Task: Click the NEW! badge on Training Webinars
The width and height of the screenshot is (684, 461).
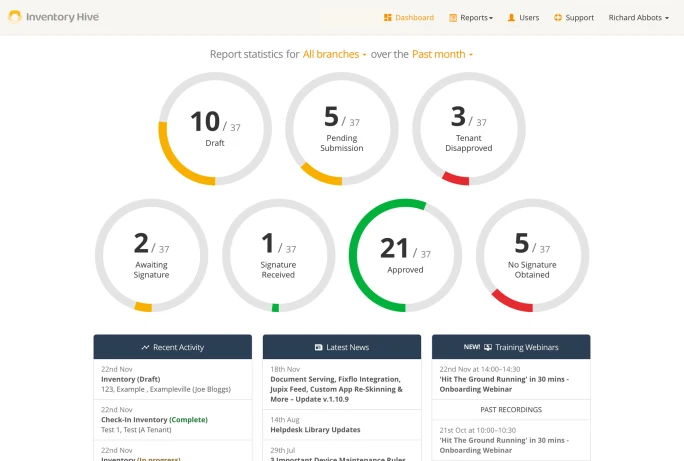Action: (x=472, y=347)
